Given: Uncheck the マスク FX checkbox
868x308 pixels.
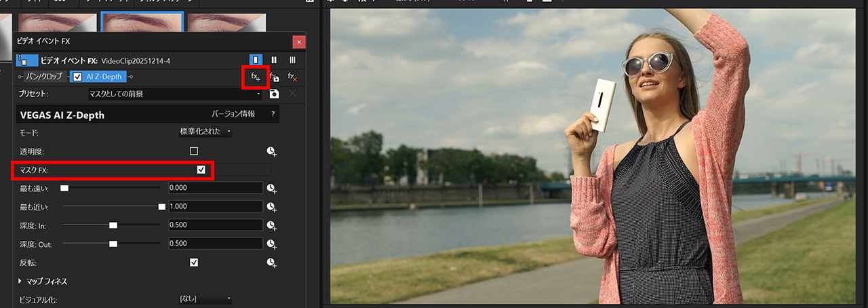Looking at the screenshot, I should tap(201, 170).
